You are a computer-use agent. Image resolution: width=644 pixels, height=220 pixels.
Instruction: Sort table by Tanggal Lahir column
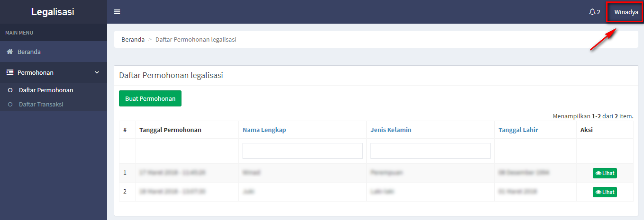coord(518,130)
